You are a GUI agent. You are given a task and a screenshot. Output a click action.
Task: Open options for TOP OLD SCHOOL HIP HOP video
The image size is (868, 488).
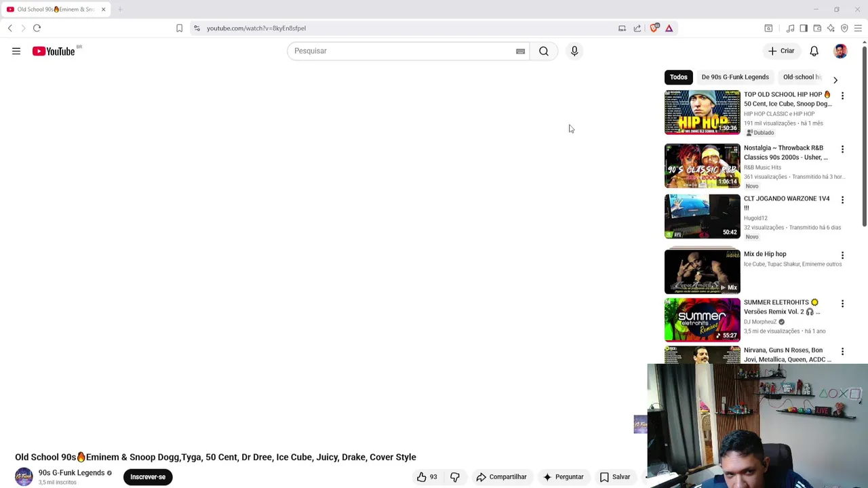[x=842, y=96]
